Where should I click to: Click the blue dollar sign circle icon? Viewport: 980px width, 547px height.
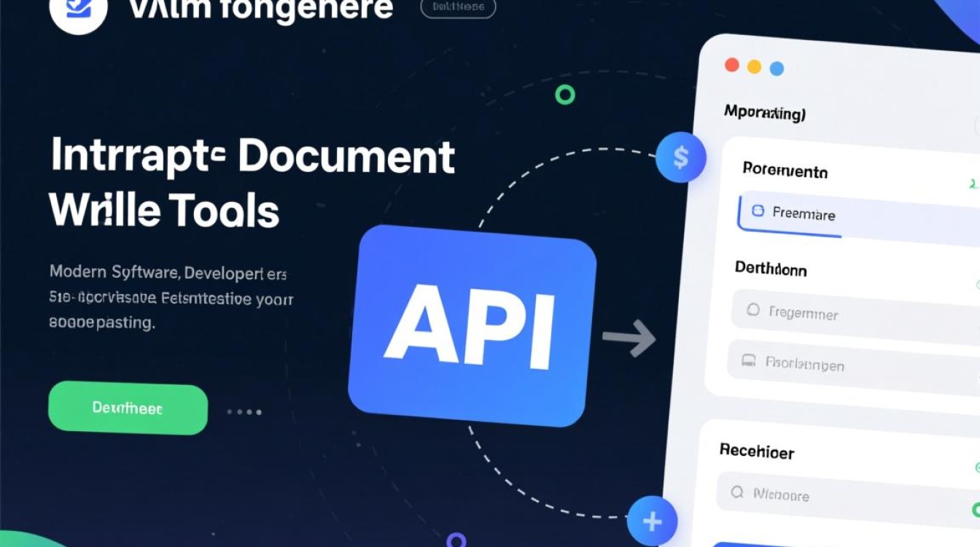[680, 157]
